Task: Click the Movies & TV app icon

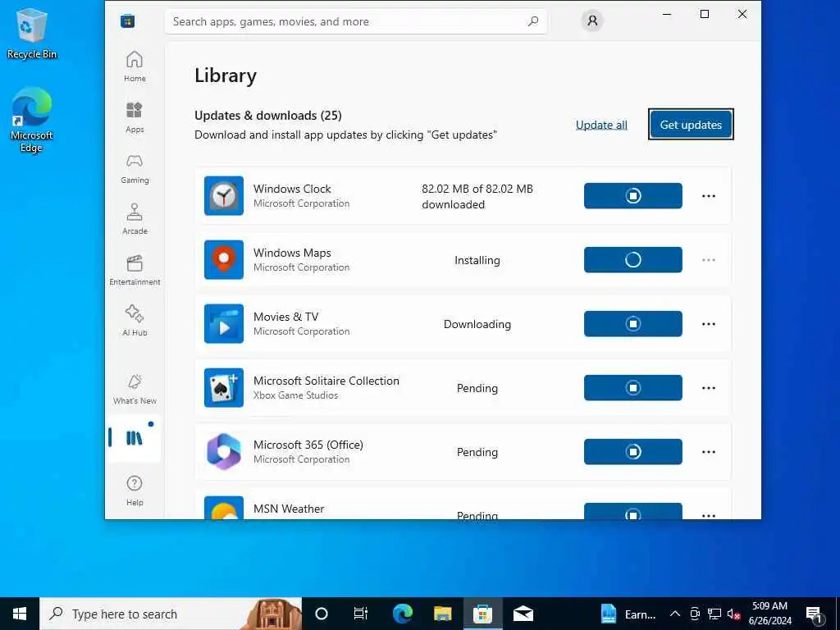Action: click(224, 323)
